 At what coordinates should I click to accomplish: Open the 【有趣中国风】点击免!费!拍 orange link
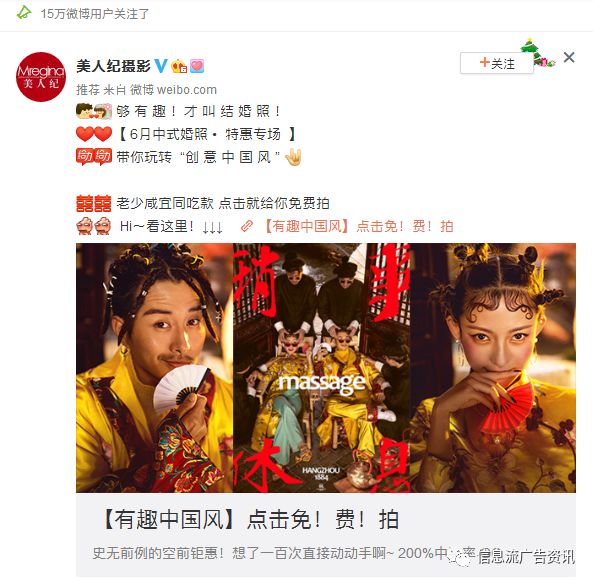coord(359,226)
